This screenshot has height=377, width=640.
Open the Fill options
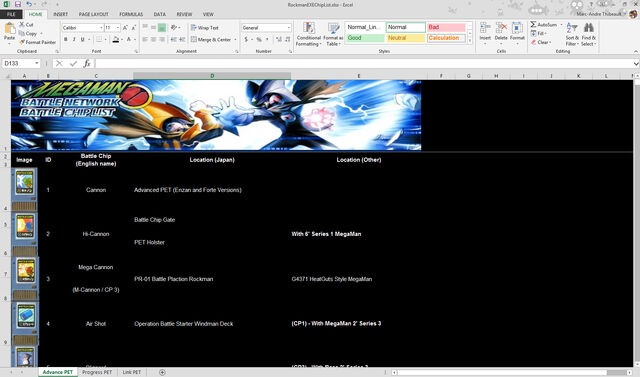538,33
